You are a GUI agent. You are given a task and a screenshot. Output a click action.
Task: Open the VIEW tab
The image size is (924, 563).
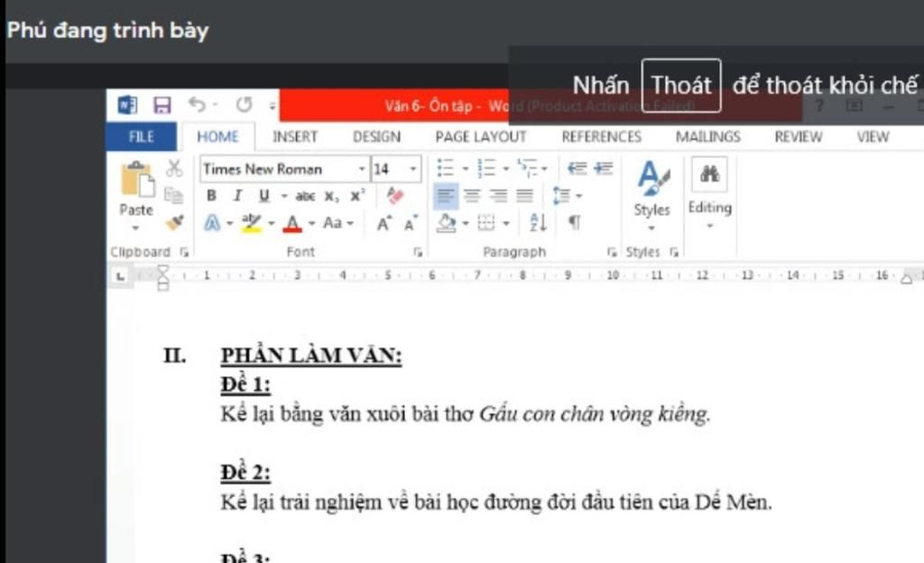point(873,136)
